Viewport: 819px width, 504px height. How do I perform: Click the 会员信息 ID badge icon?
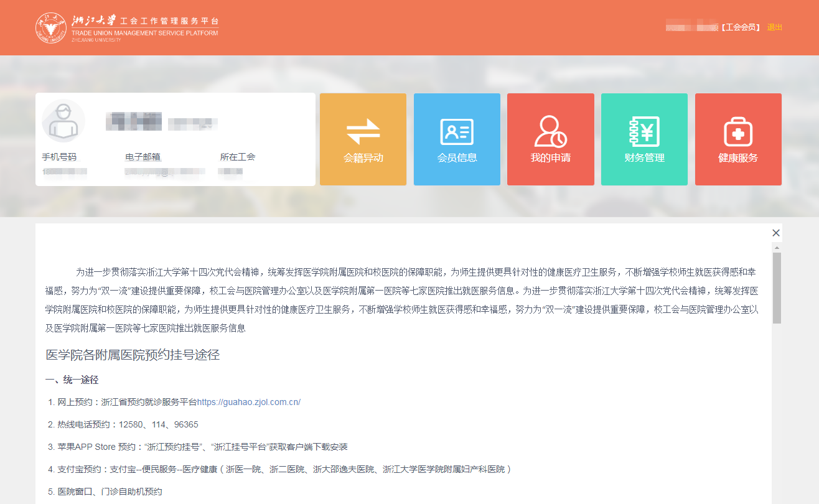click(457, 131)
